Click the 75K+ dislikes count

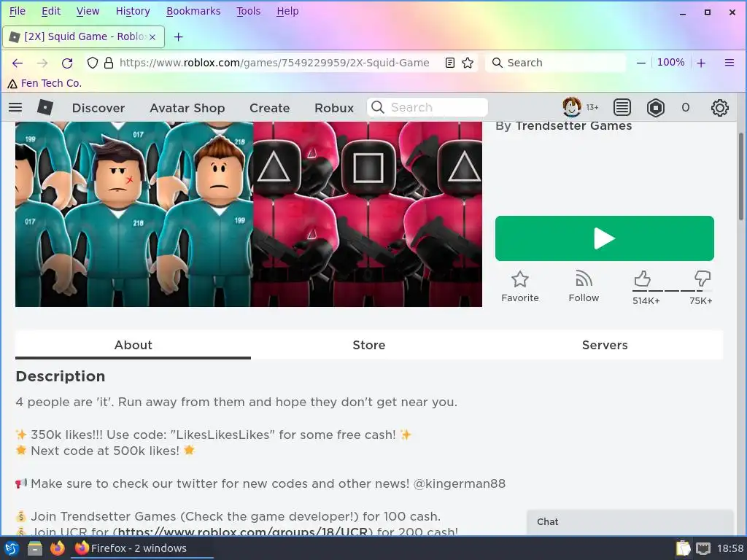701,301
